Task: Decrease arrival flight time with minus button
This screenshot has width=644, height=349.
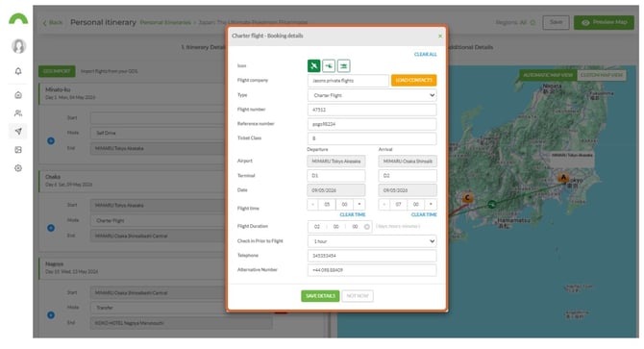Action: [384, 204]
